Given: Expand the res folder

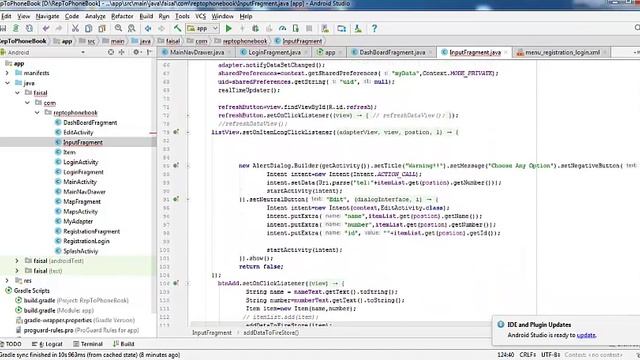Looking at the screenshot, I should (x=7, y=280).
